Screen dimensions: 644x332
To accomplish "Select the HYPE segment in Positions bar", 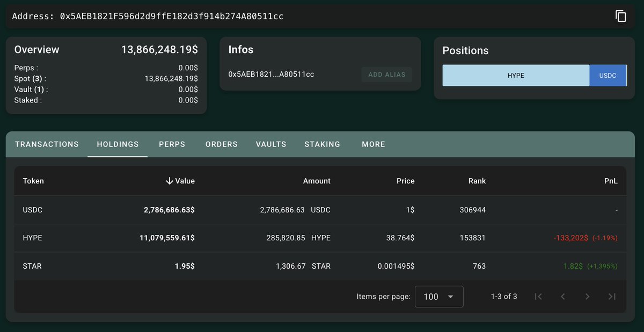I will 515,76.
